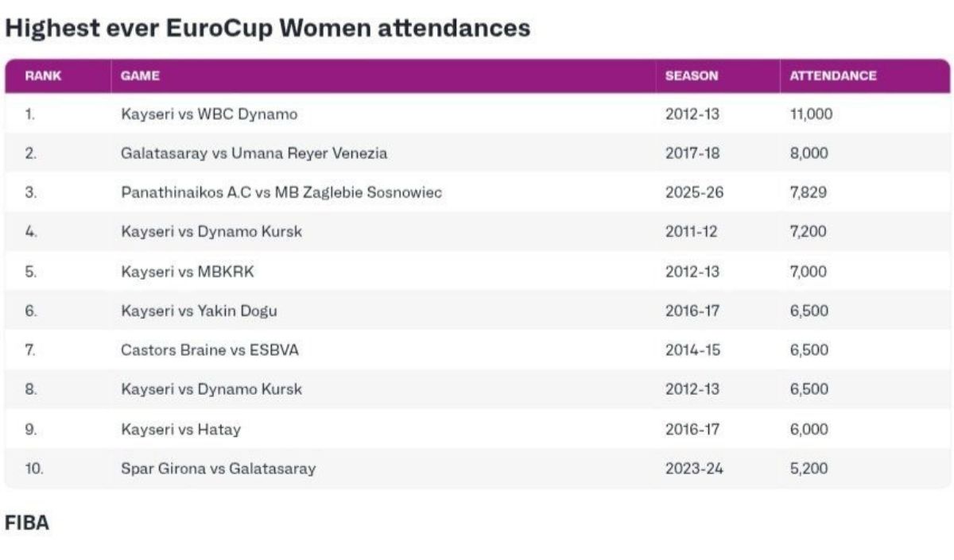Image resolution: width=954 pixels, height=560 pixels.
Task: Click the GAME column header
Action: (140, 76)
